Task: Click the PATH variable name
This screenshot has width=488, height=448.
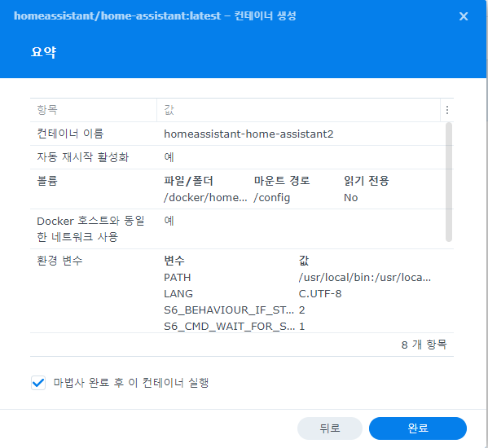Action: tap(177, 277)
